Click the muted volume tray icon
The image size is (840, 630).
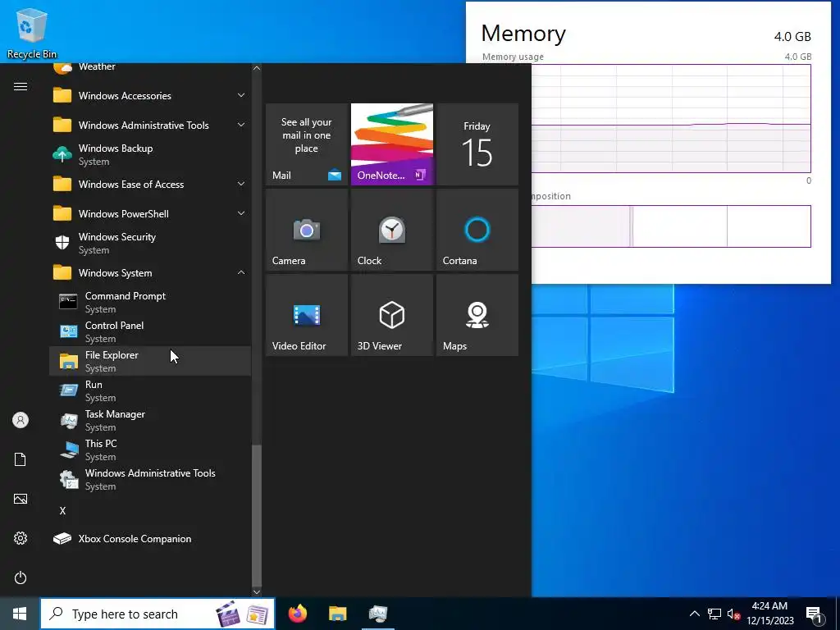pos(733,614)
